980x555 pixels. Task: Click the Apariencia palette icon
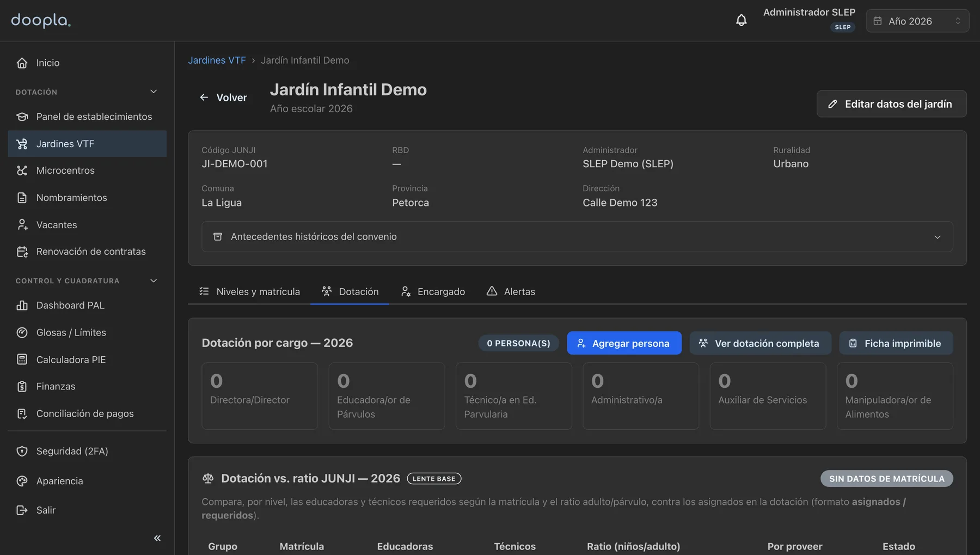(22, 481)
